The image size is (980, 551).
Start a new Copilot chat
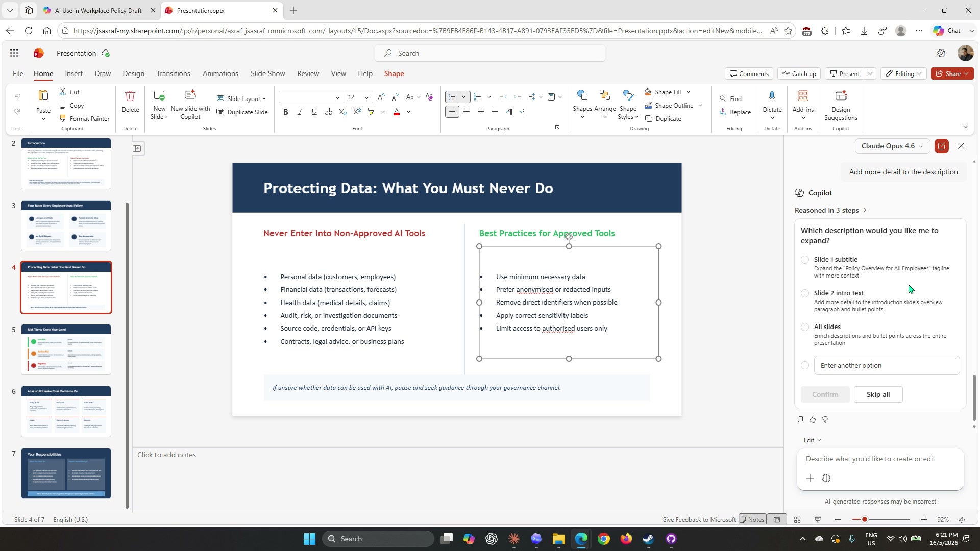click(x=942, y=146)
